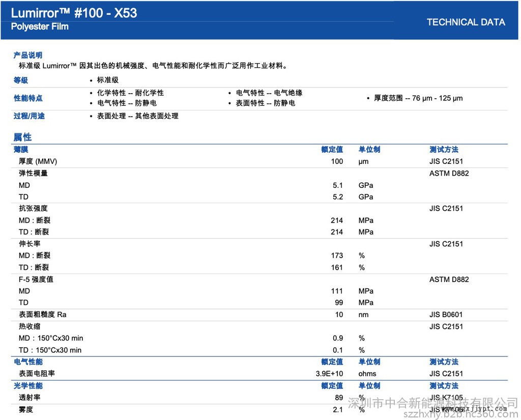Screen dimensions: 521x420
Task: Select the '表面电阻率' property label
Action: pyautogui.click(x=37, y=374)
